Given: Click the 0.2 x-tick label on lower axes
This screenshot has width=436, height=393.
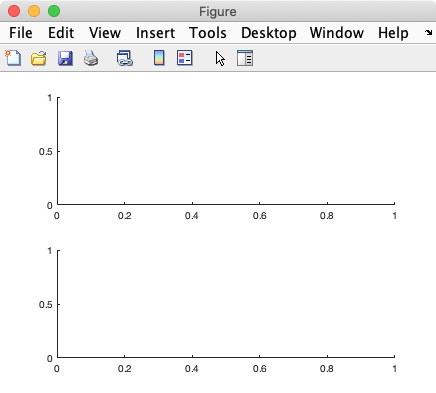Looking at the screenshot, I should pos(124,369).
